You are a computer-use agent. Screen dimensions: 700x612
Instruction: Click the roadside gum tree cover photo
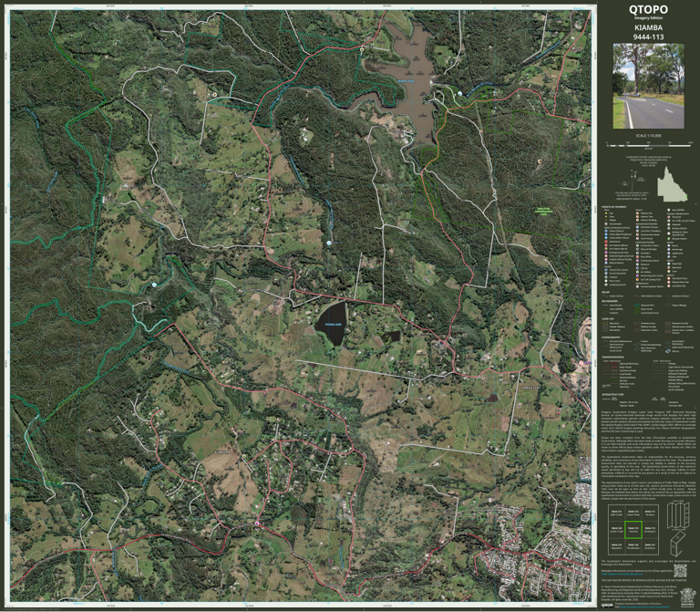[x=649, y=86]
